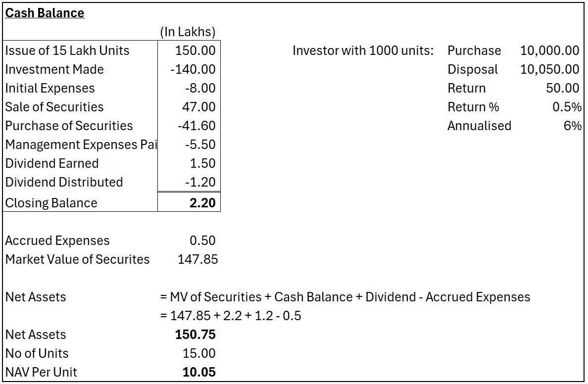Click the Disposal amount 10,050.00
Viewport: 588px width, 384px height.
pos(549,69)
